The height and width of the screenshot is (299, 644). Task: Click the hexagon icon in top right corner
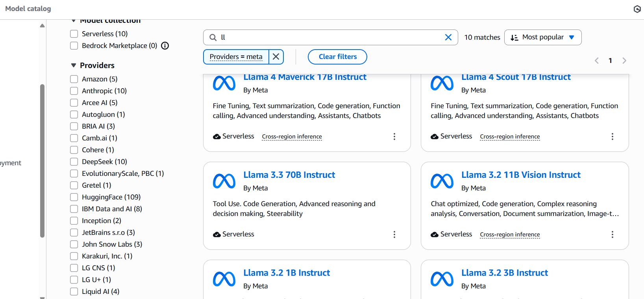637,9
